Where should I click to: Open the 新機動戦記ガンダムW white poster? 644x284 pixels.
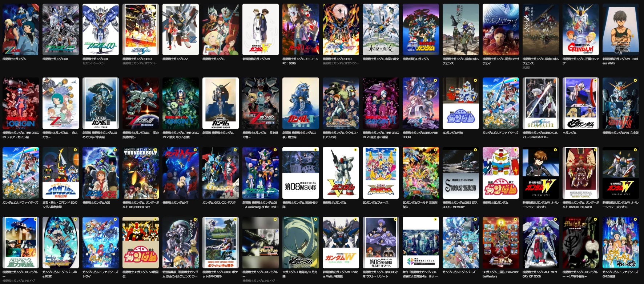[x=261, y=29]
